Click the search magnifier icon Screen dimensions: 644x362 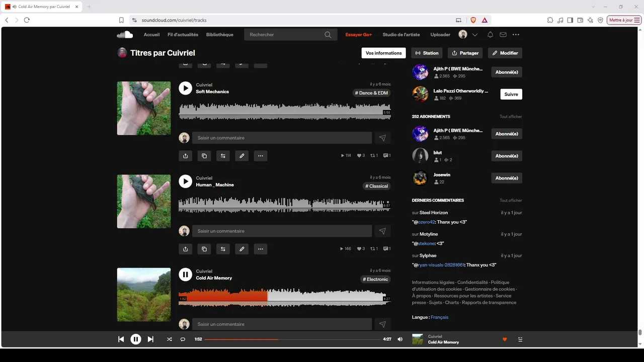point(328,35)
